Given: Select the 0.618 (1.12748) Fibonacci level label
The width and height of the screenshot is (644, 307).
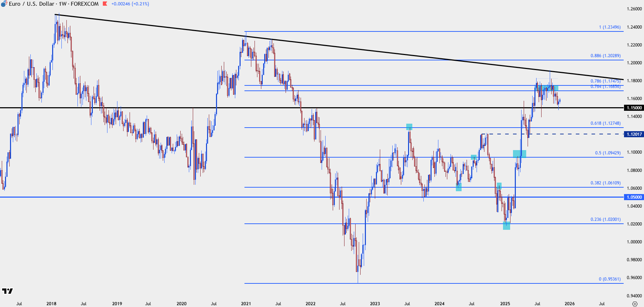Looking at the screenshot, I should pos(605,123).
